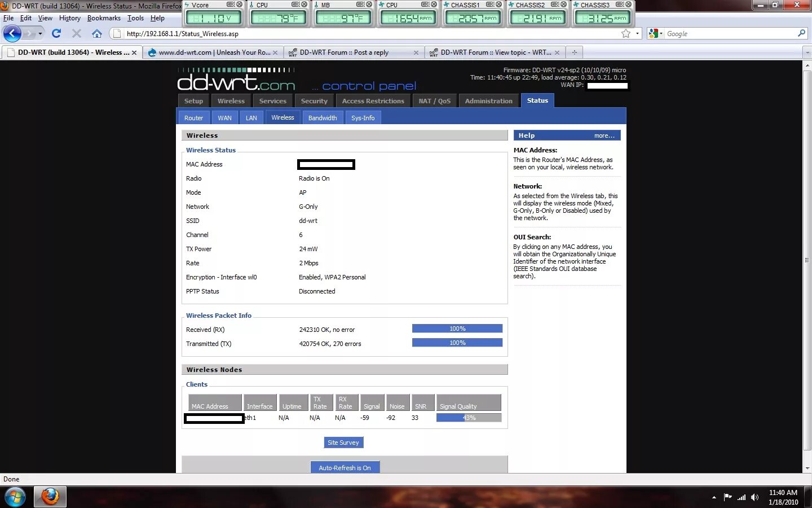Select the WAN status sub-tab
812x508 pixels.
coord(225,118)
